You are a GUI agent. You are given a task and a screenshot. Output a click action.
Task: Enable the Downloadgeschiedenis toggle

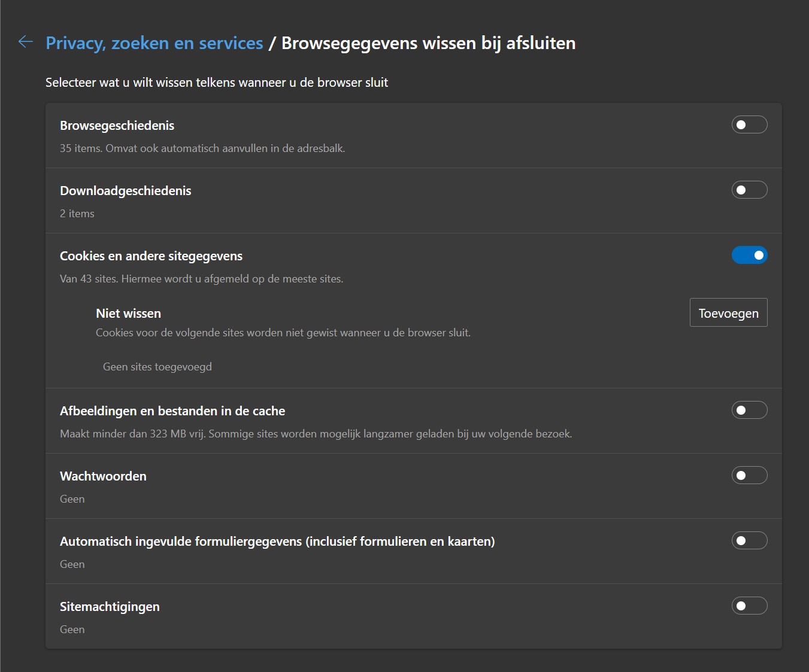pyautogui.click(x=749, y=190)
